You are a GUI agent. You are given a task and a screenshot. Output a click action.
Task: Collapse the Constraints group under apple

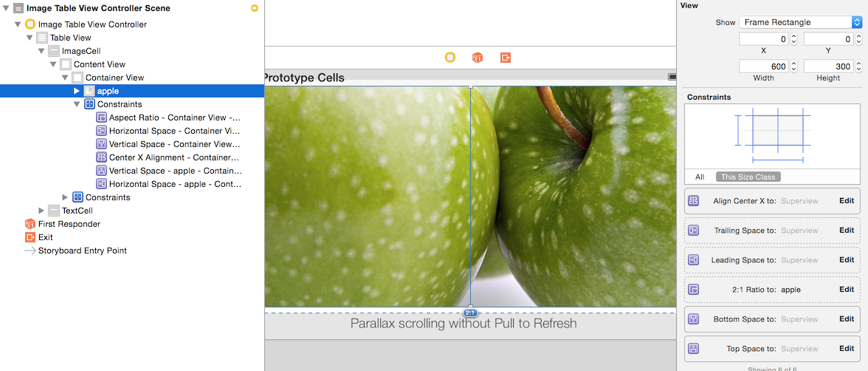77,104
